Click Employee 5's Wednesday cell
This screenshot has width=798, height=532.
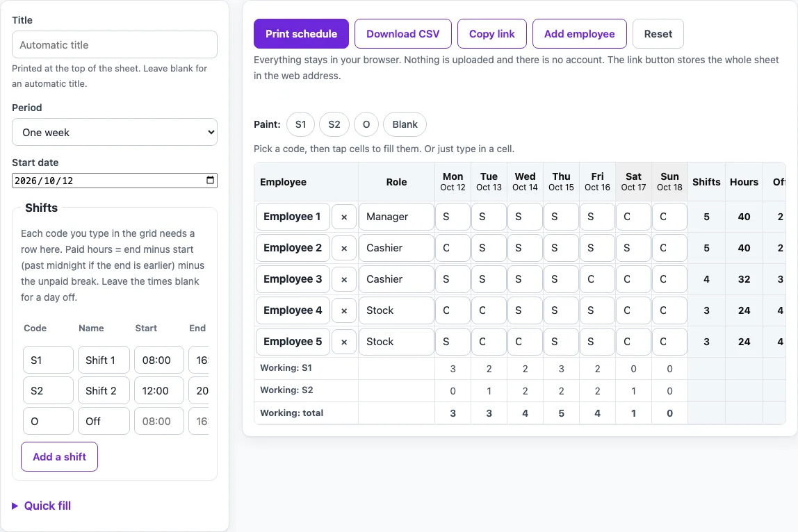[x=526, y=342]
